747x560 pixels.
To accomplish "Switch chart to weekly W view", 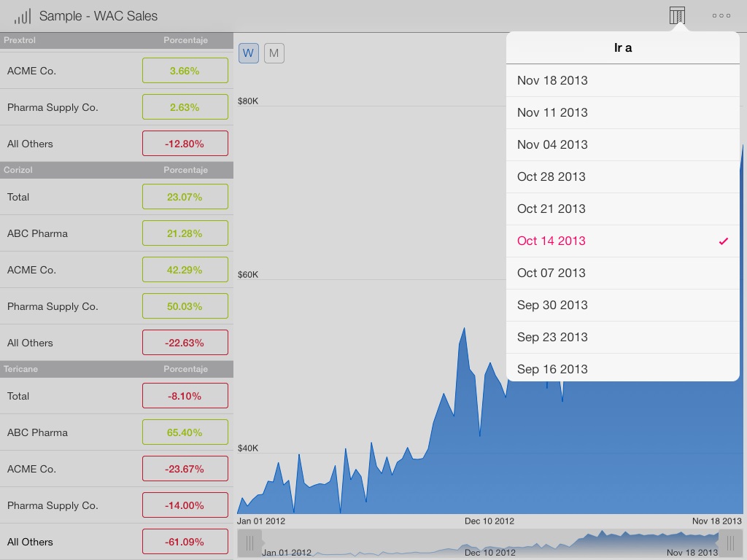I will point(249,52).
